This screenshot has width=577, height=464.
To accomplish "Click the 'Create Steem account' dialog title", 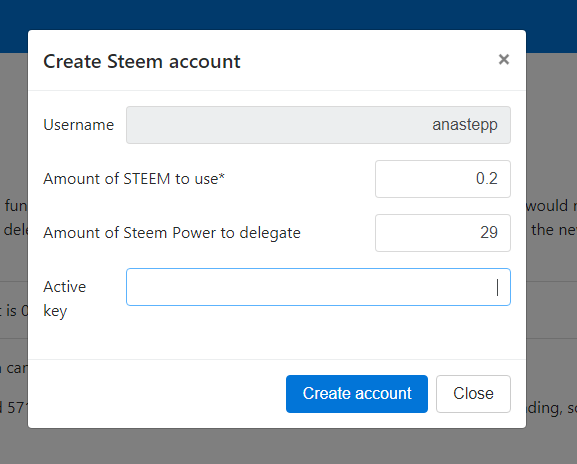I will [x=142, y=61].
